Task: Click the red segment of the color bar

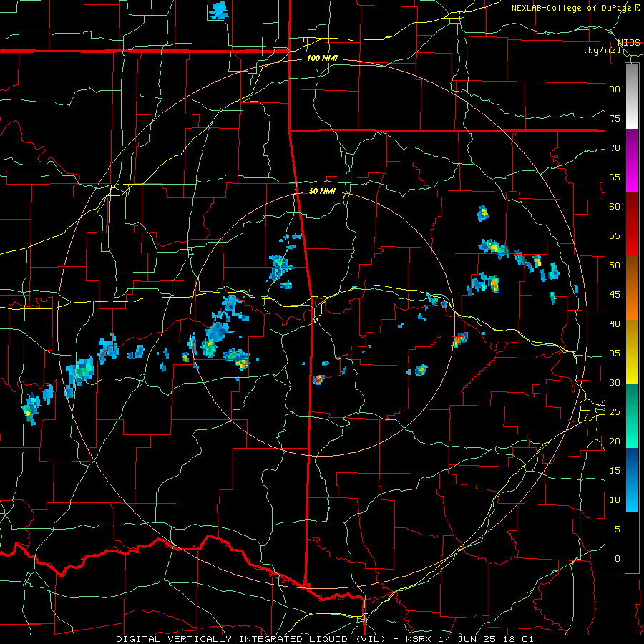Action: tap(632, 225)
